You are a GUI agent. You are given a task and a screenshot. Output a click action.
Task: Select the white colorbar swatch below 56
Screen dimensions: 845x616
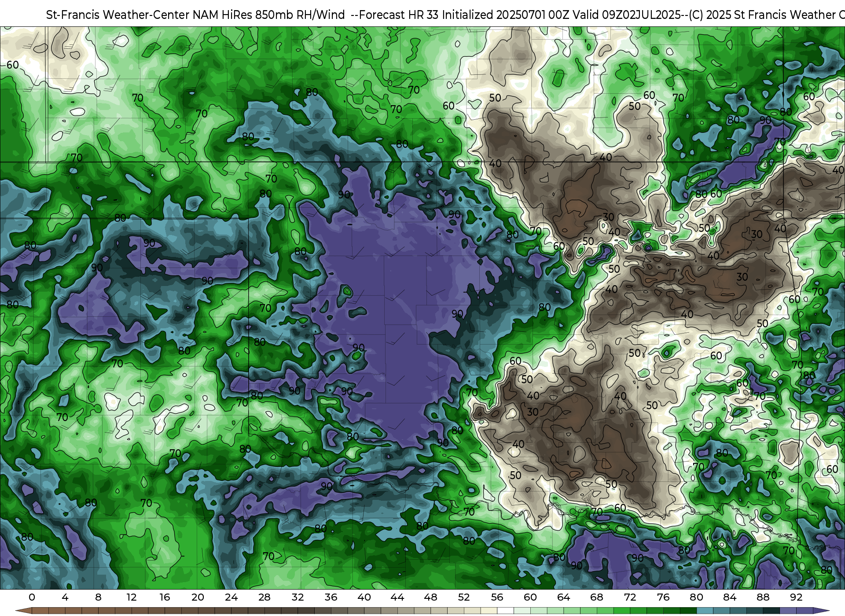pos(505,611)
